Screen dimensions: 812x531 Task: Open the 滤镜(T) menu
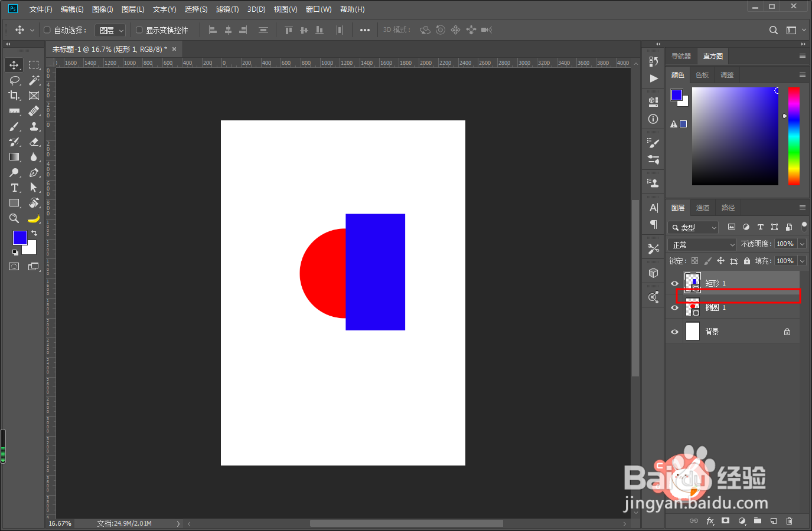coord(227,9)
